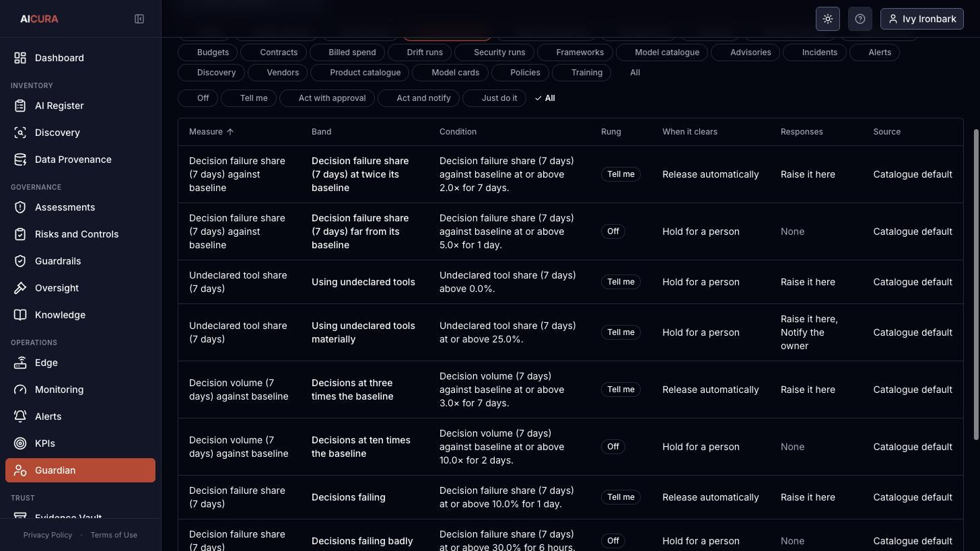The image size is (980, 551).
Task: Select the Incidents filter chip
Action: click(814, 52)
